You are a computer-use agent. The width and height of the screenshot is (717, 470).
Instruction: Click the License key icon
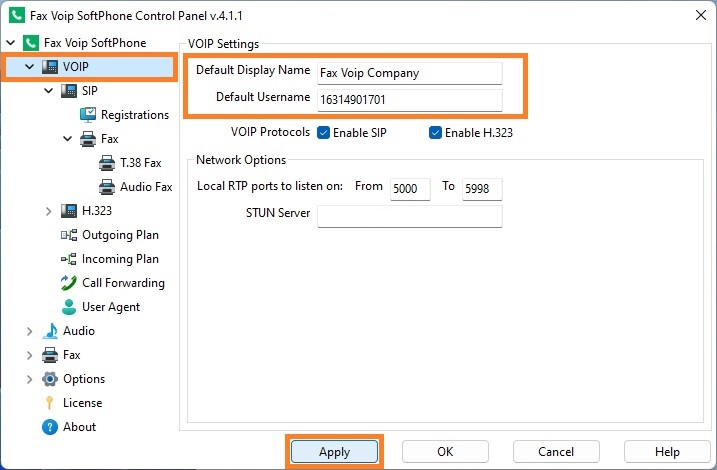pos(49,403)
